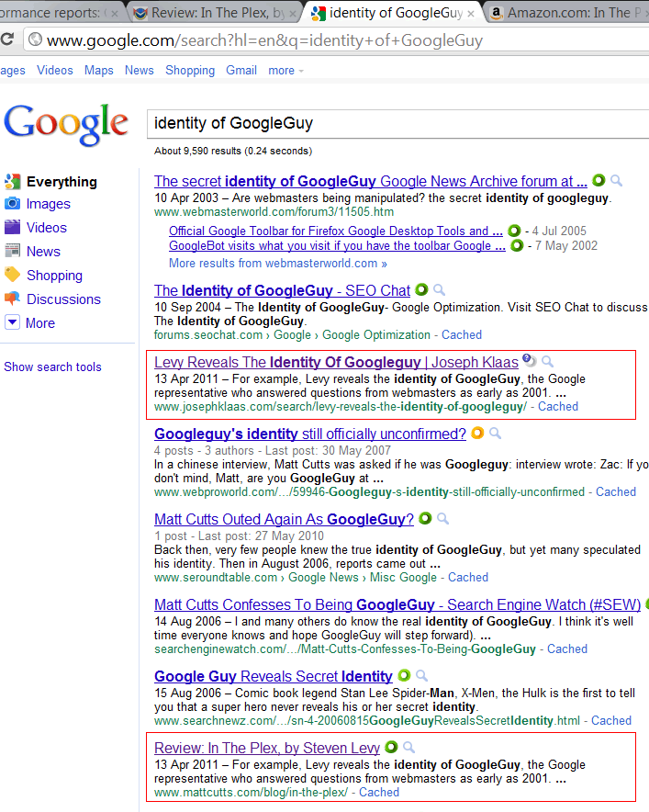
Task: Click green ring beside Google Guy Reveals Secret Identity
Action: pos(404,675)
